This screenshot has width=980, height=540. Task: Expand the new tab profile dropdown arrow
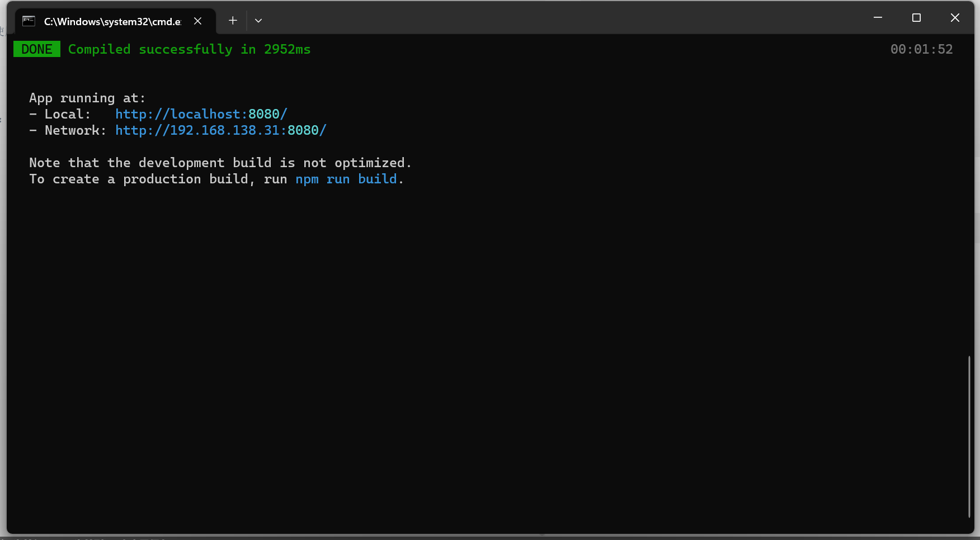258,21
